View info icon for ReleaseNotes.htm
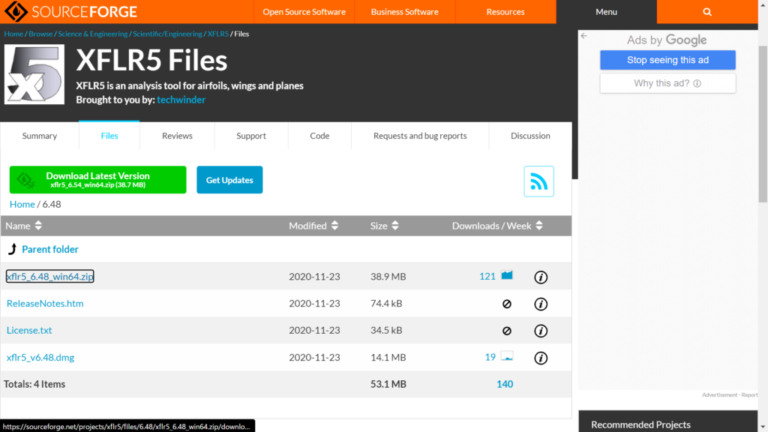Screen dimensions: 768x432 541,304
